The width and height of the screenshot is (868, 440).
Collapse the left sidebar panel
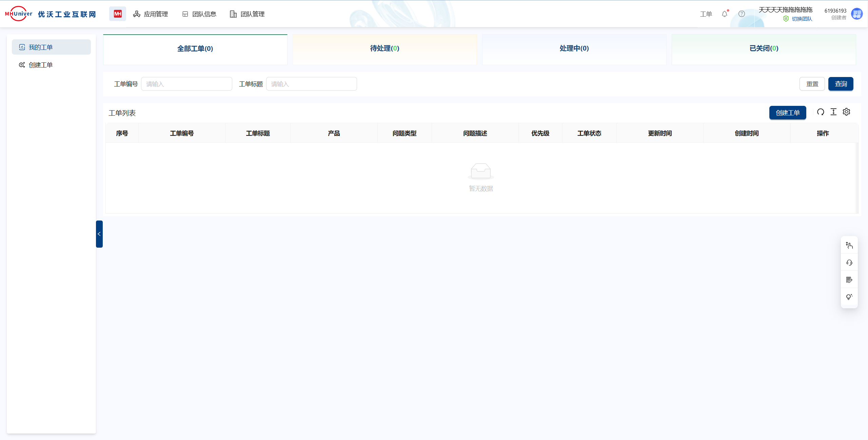pyautogui.click(x=99, y=234)
